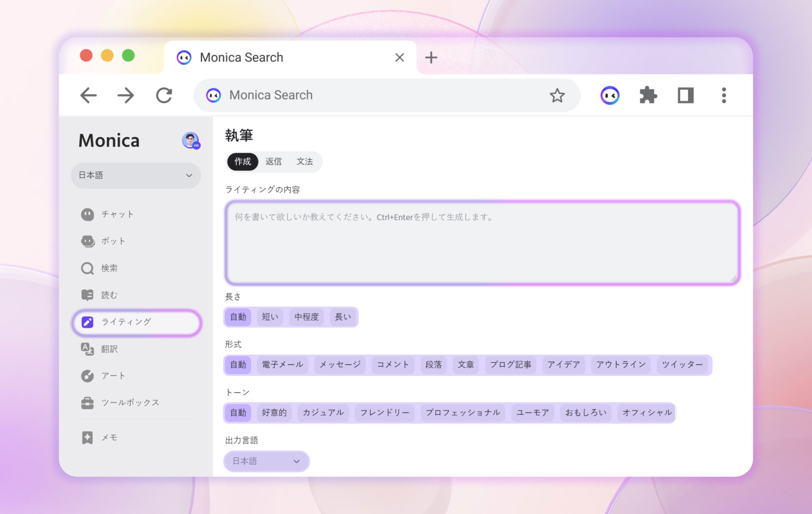This screenshot has height=514, width=812.
Task: Switch to the 返信 tab
Action: pos(273,161)
